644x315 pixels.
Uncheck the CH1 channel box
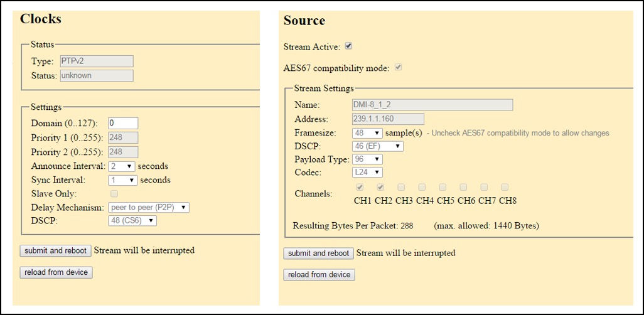click(360, 187)
